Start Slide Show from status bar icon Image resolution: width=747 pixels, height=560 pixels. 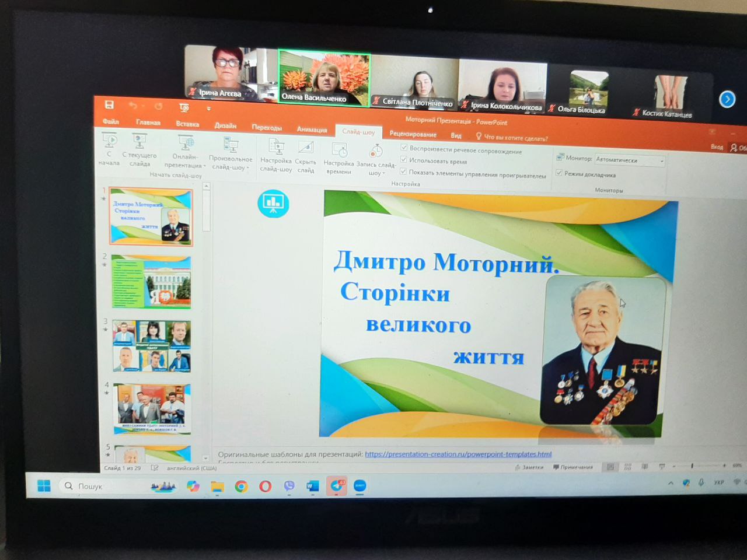[662, 466]
